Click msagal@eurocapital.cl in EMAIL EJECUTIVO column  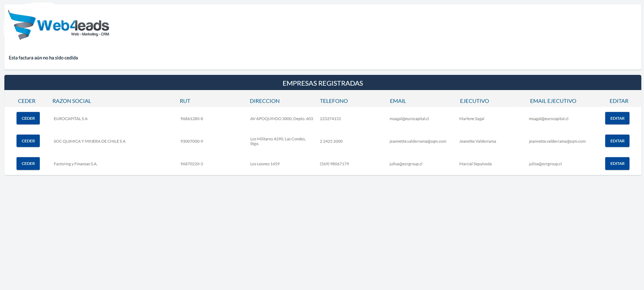[549, 119]
